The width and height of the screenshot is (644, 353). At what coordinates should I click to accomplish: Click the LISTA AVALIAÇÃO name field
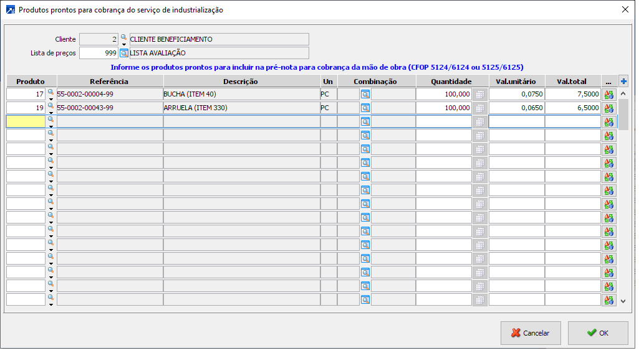click(219, 54)
